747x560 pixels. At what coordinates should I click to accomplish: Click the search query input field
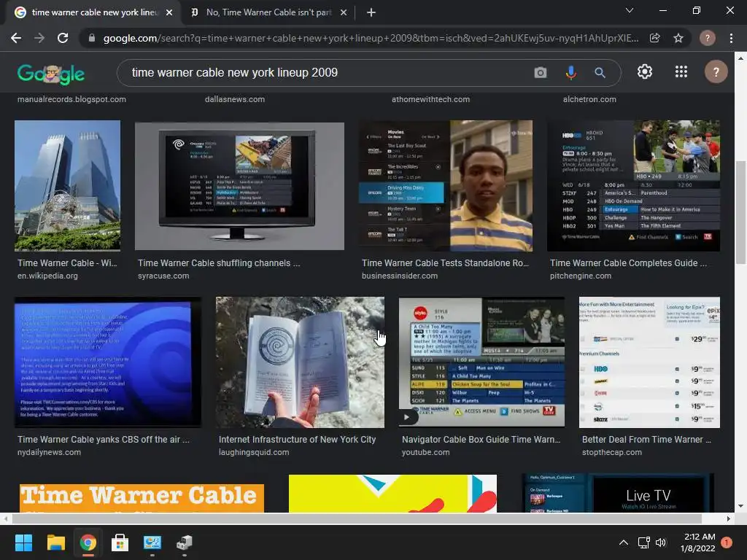pos(329,72)
